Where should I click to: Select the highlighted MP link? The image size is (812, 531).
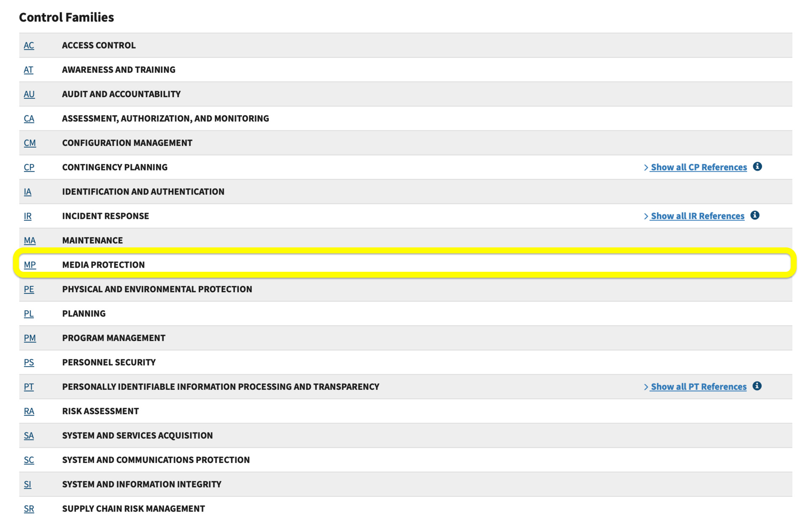pos(30,265)
